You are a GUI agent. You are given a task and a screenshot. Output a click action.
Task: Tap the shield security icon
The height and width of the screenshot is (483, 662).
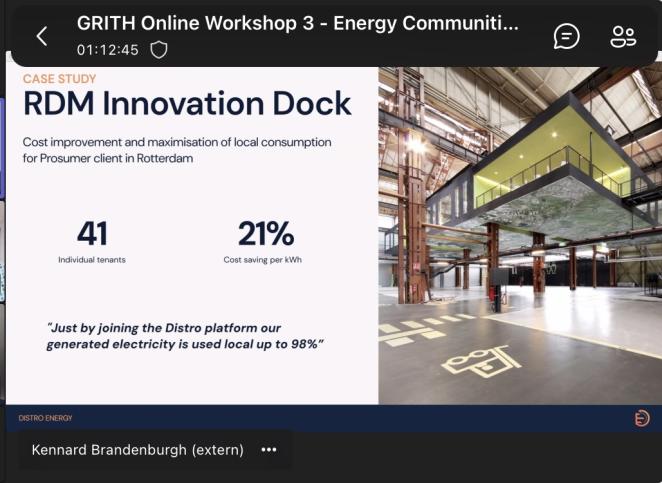pos(159,50)
